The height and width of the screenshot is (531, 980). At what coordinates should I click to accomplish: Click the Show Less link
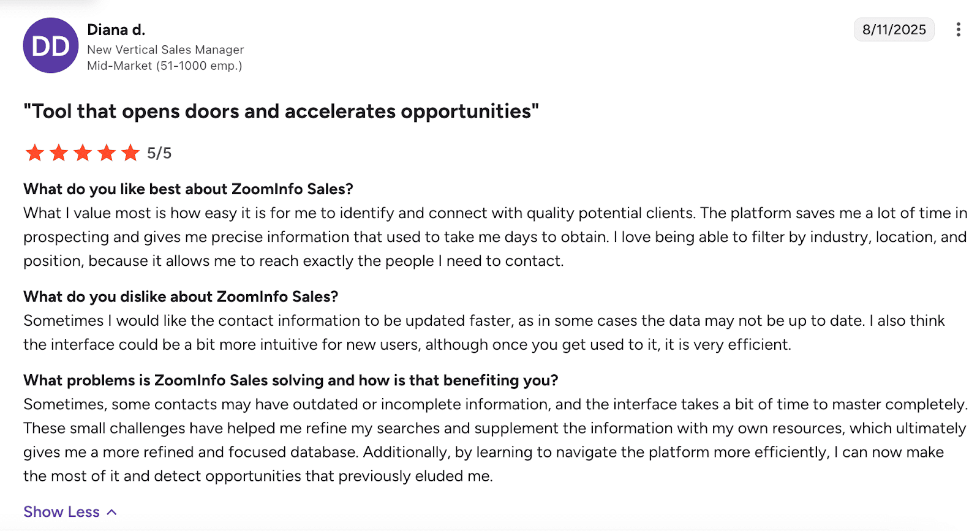(61, 512)
